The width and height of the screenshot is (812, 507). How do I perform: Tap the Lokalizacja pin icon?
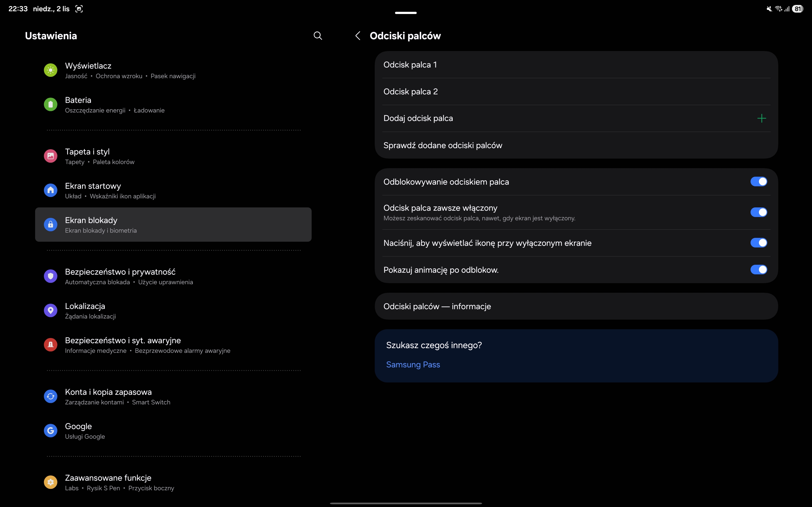(x=51, y=310)
